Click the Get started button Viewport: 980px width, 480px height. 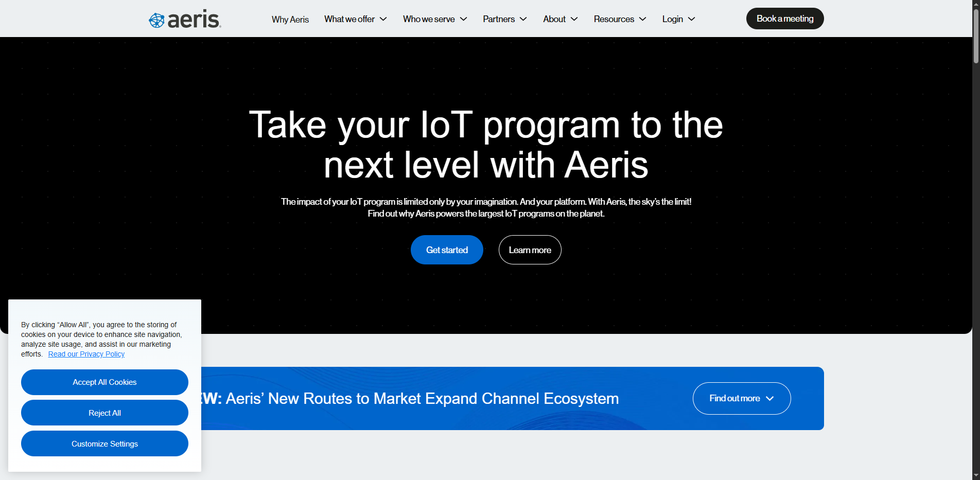(x=447, y=250)
